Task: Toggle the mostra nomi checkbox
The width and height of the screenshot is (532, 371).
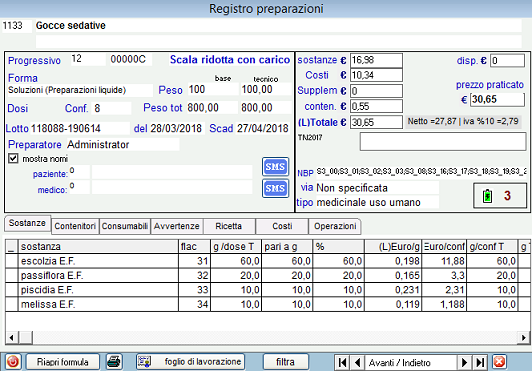Action: [13, 158]
